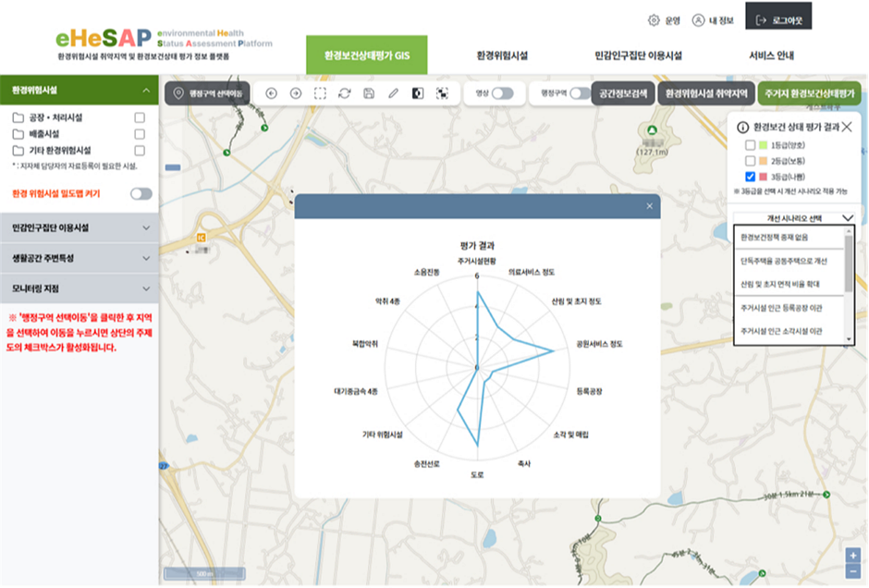The height and width of the screenshot is (588, 869).
Task: Expand the 생활공간 주변특성 section
Action: pyautogui.click(x=80, y=258)
